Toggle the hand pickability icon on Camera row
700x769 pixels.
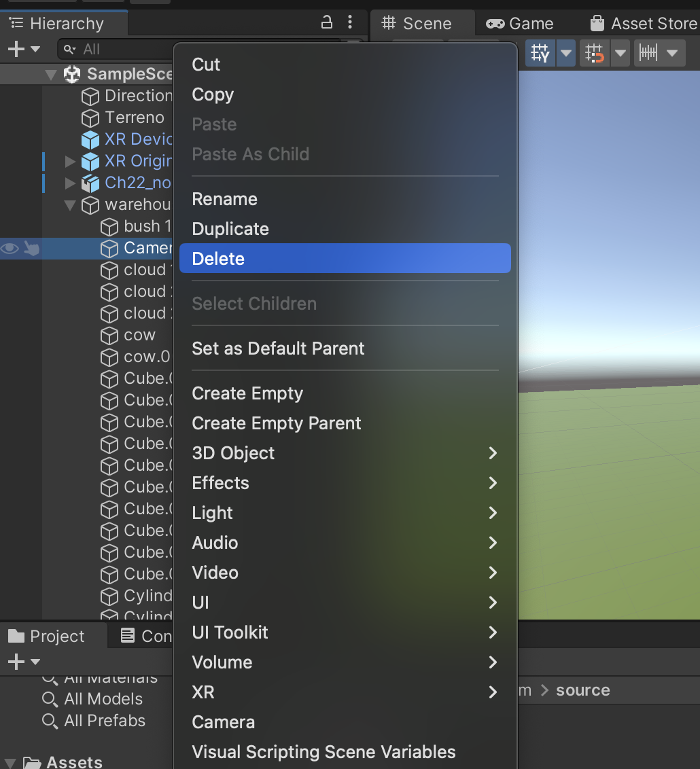click(x=31, y=249)
